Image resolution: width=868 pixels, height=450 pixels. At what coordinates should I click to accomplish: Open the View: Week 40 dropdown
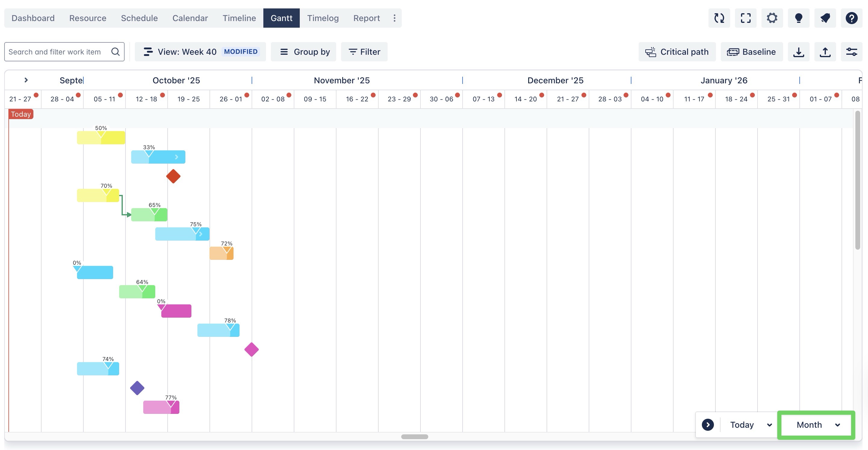pos(200,52)
